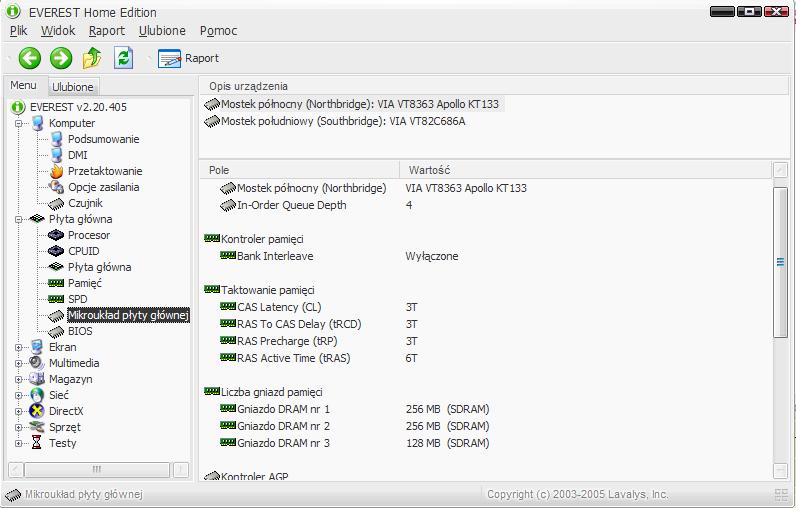Open the Przetaktowanie flame item
Viewport: 796px width, 508px height.
click(104, 171)
